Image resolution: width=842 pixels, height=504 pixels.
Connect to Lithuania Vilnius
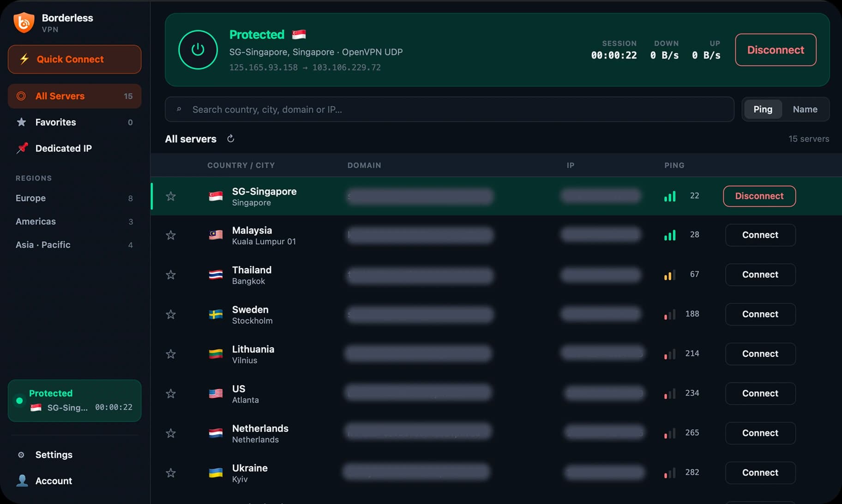point(760,354)
